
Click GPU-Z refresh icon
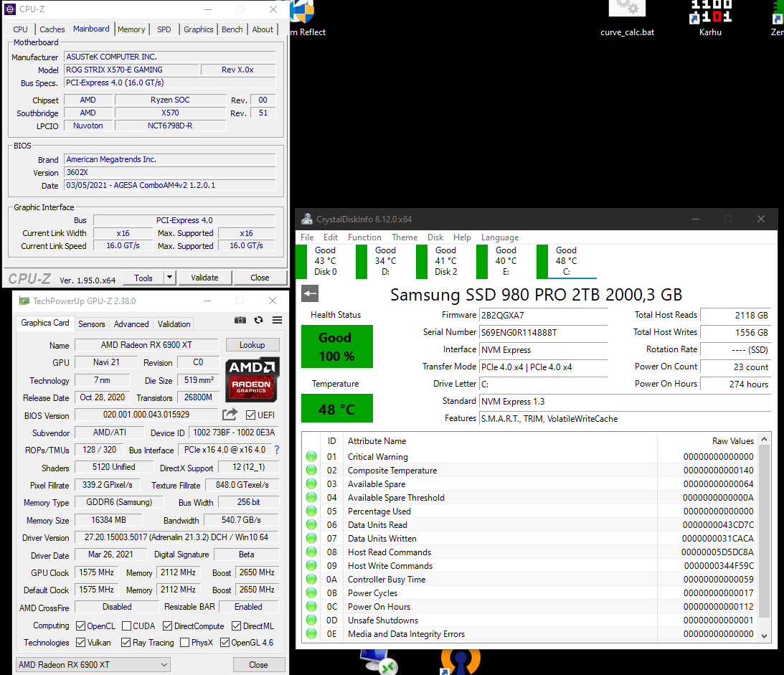pyautogui.click(x=258, y=320)
